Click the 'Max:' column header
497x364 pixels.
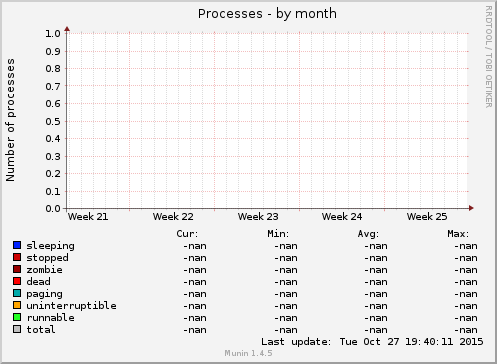pos(458,234)
